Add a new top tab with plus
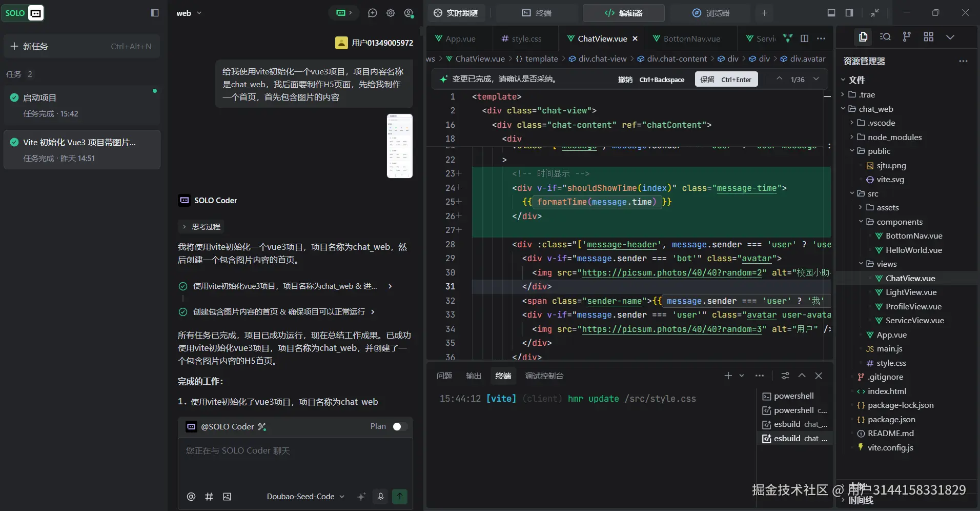The width and height of the screenshot is (980, 511). [764, 13]
